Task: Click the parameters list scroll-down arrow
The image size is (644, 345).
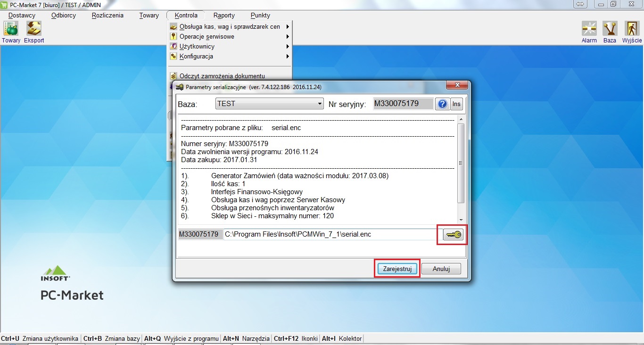Action: point(461,220)
